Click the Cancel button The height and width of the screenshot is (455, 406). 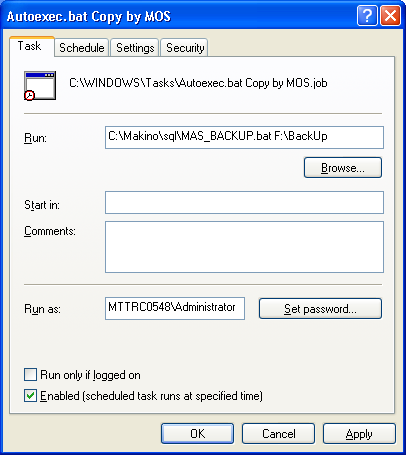point(278,433)
